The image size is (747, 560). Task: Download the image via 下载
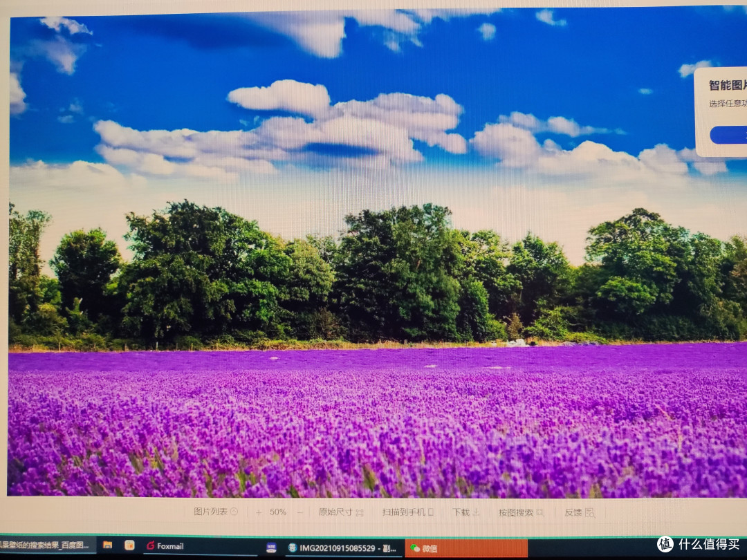[x=465, y=512]
